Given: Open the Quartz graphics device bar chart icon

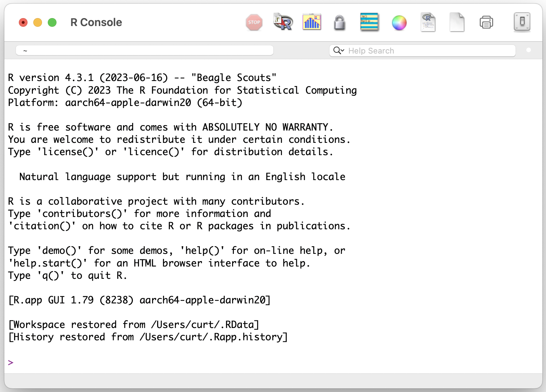Looking at the screenshot, I should tap(312, 22).
